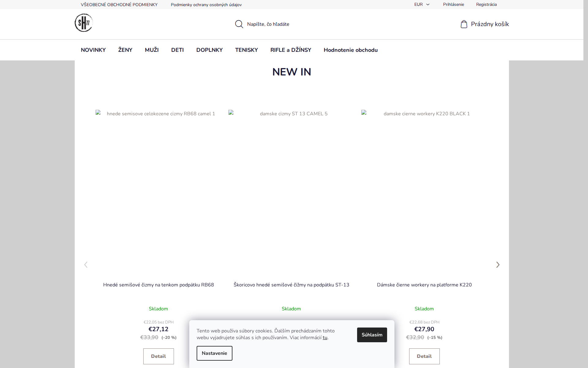This screenshot has height=368, width=588.
Task: Open the TENISKY category
Action: coord(246,50)
